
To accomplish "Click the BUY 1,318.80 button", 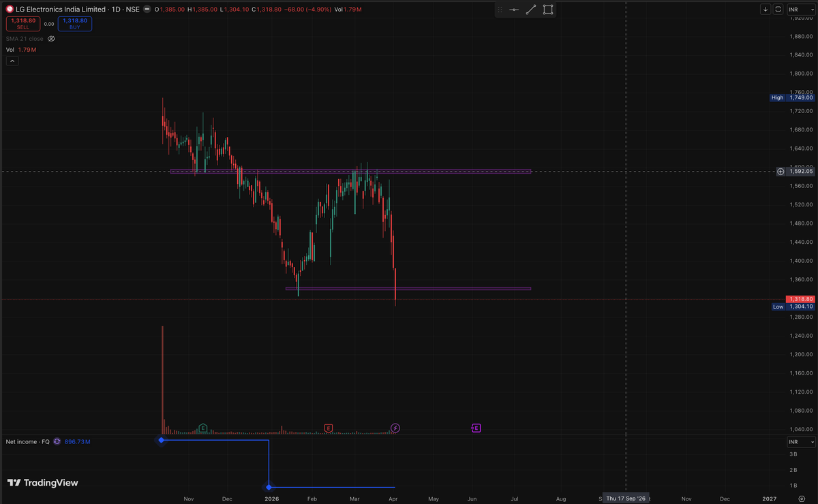I will pyautogui.click(x=75, y=24).
